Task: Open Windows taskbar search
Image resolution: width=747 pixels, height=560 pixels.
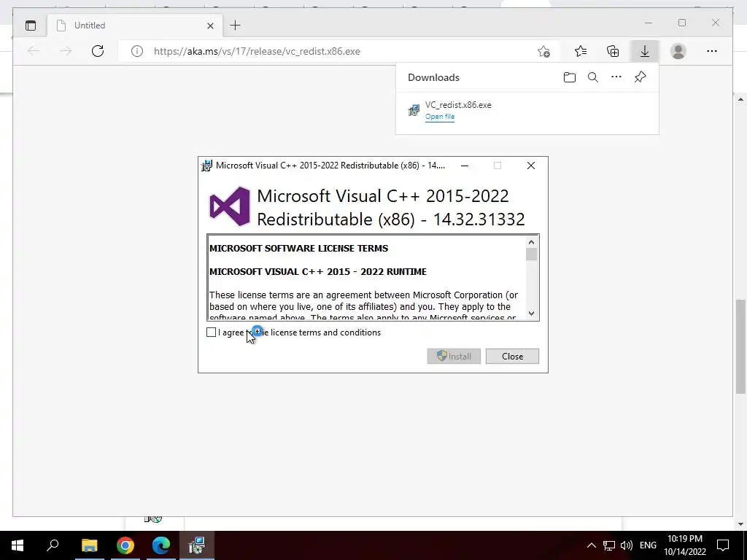Action: (53, 545)
